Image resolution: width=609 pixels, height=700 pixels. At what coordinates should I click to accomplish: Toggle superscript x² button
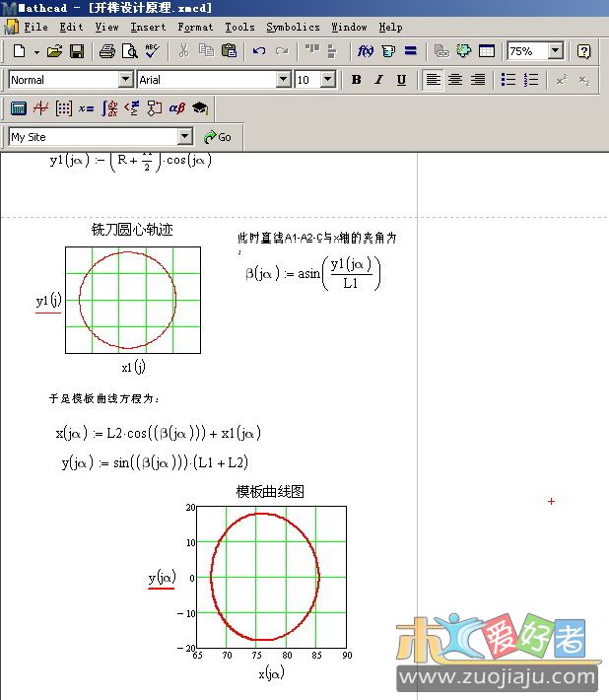(x=562, y=80)
